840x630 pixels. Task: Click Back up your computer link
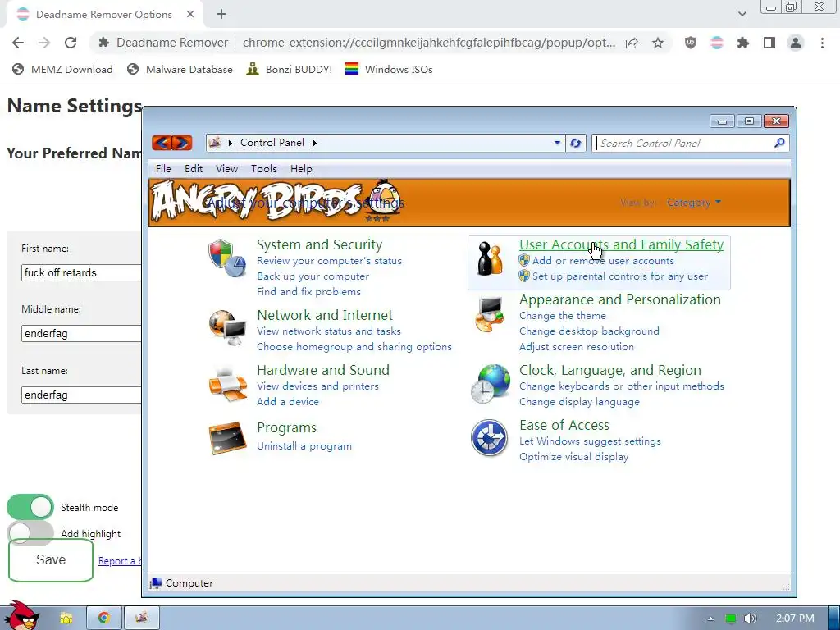[313, 276]
